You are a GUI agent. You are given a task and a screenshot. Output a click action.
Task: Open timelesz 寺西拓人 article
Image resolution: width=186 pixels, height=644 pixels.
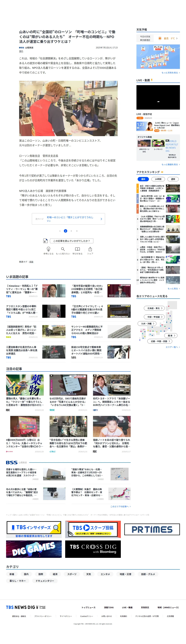coord(36,291)
